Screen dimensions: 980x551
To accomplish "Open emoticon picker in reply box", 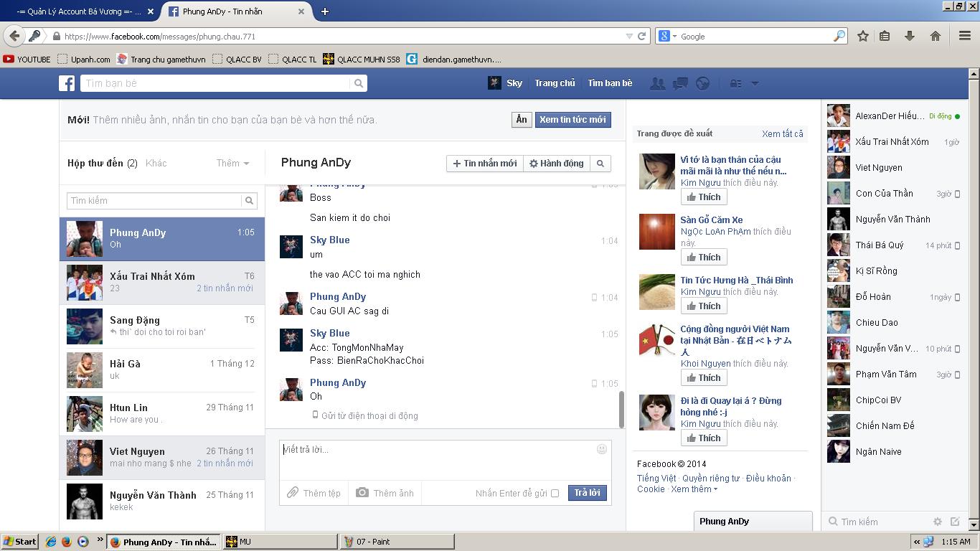I will (602, 449).
